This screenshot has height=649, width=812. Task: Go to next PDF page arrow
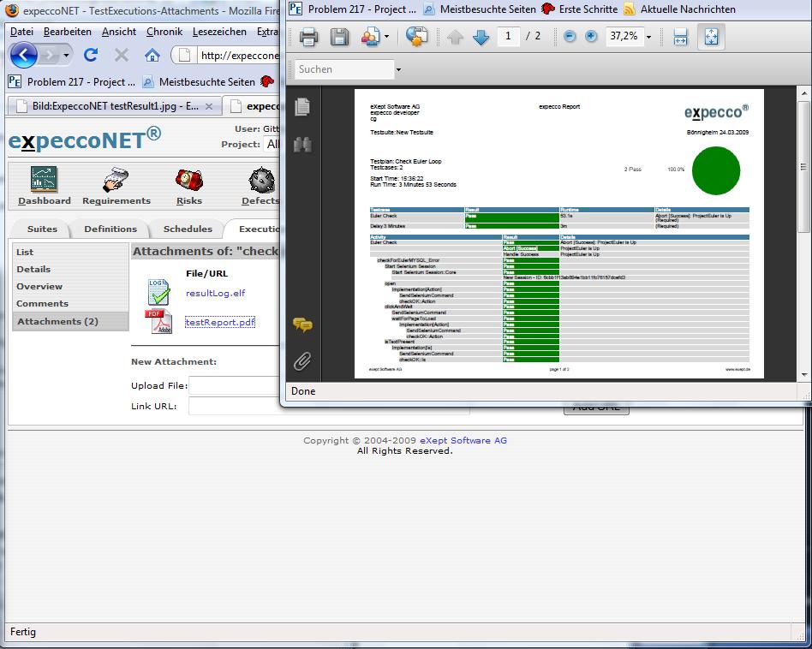pyautogui.click(x=481, y=37)
